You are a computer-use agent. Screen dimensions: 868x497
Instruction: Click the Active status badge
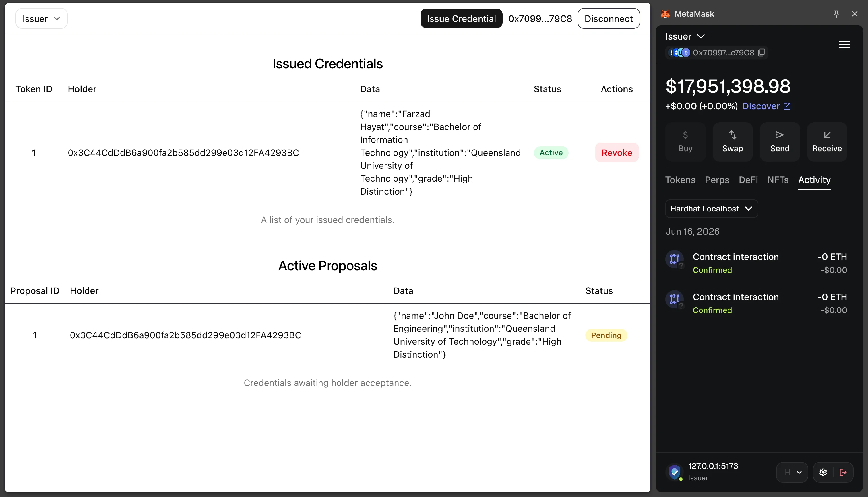click(551, 153)
